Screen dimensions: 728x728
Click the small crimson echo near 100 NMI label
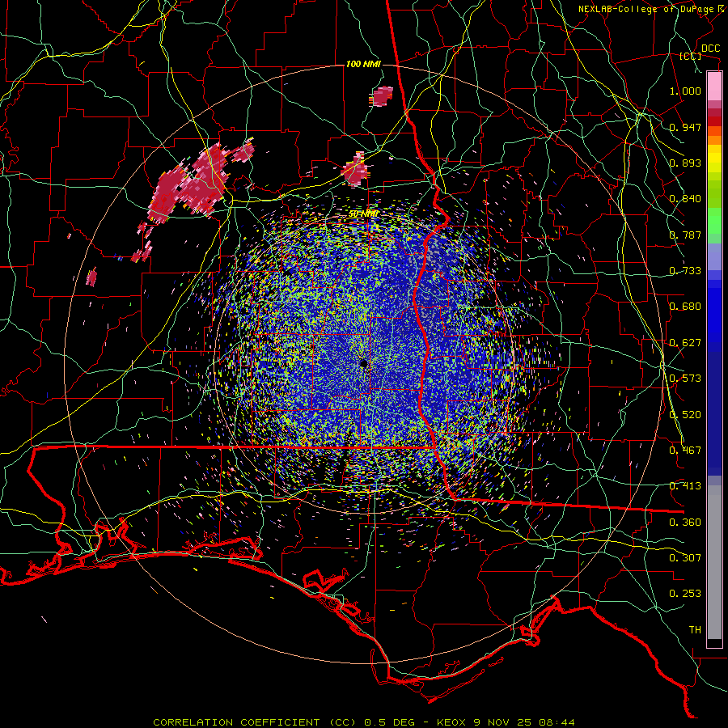pos(383,96)
